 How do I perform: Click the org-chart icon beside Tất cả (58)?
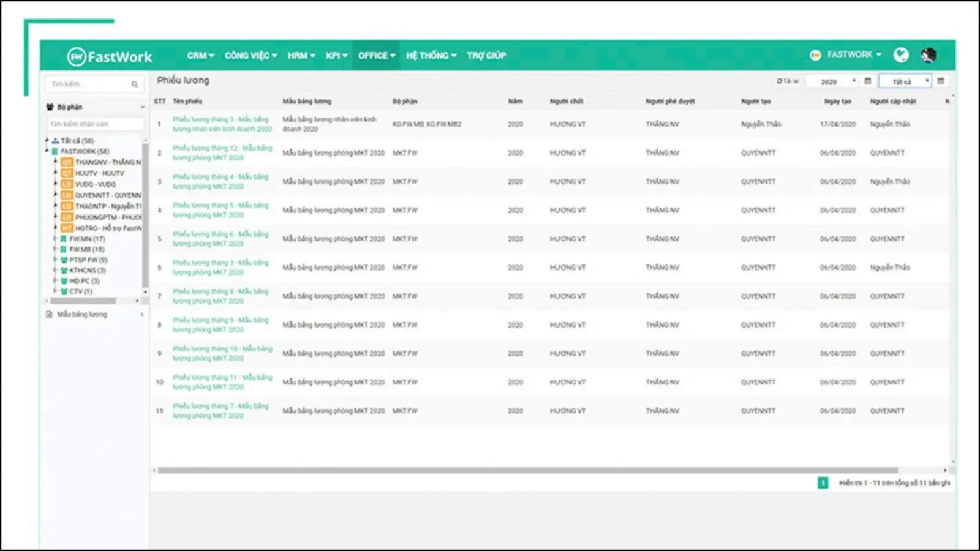point(56,141)
